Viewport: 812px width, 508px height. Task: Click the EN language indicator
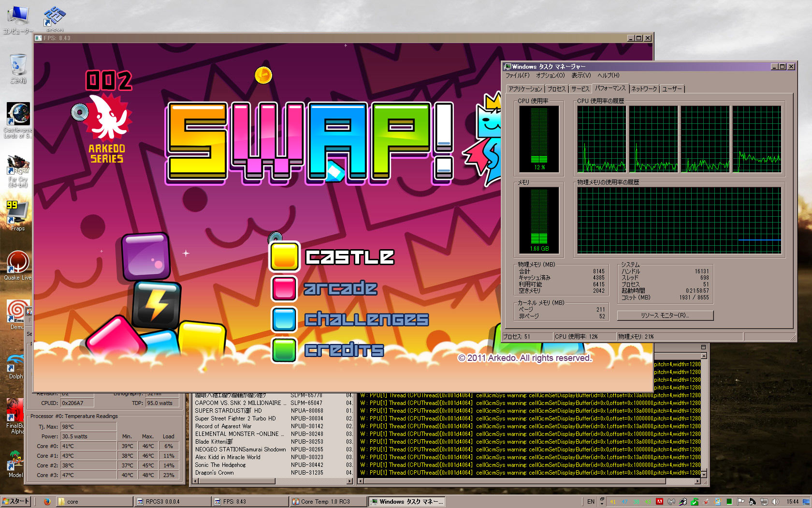click(591, 502)
